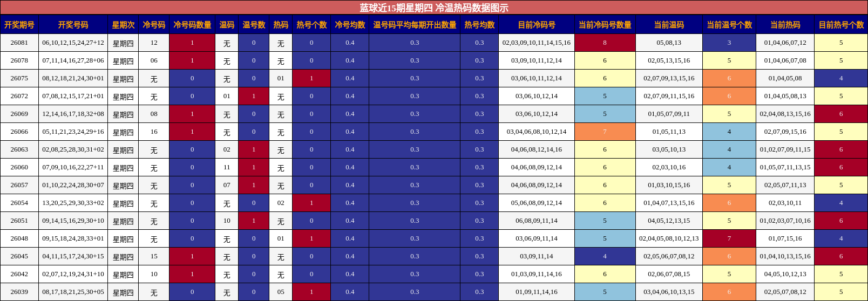The width and height of the screenshot is (868, 301).
Task: Select the 目前冷码号 column header
Action: coord(537,25)
